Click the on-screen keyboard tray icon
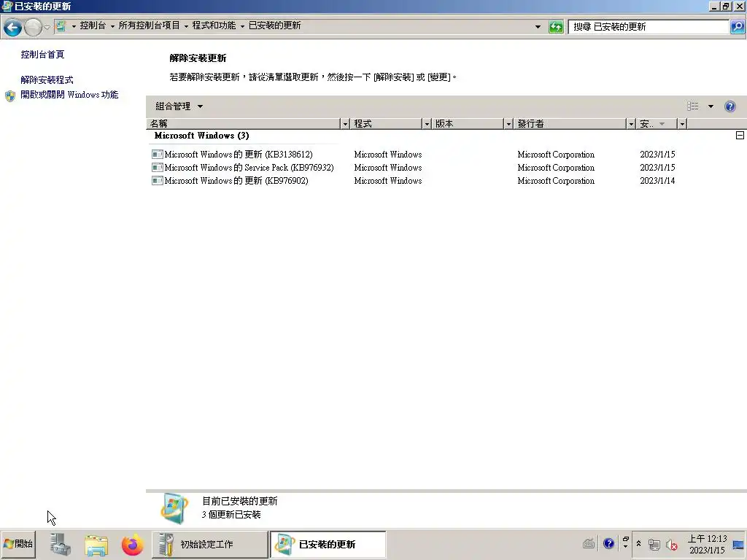This screenshot has height=560, width=747. point(589,543)
